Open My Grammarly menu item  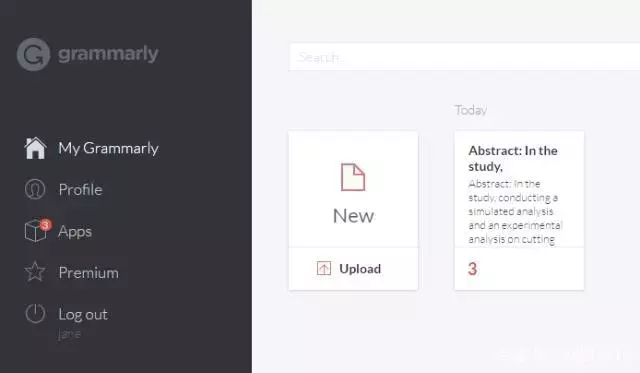[108, 148]
